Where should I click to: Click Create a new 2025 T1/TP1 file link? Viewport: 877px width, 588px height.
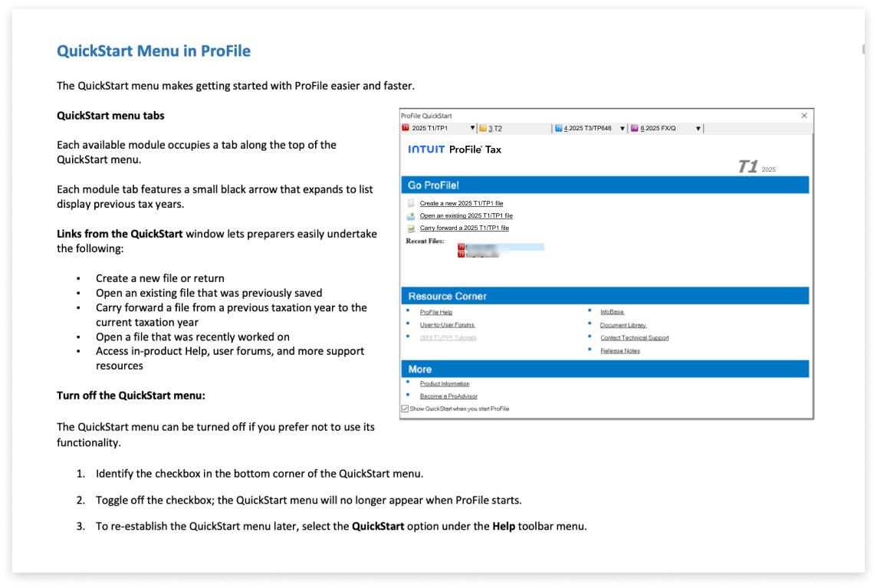pyautogui.click(x=461, y=203)
